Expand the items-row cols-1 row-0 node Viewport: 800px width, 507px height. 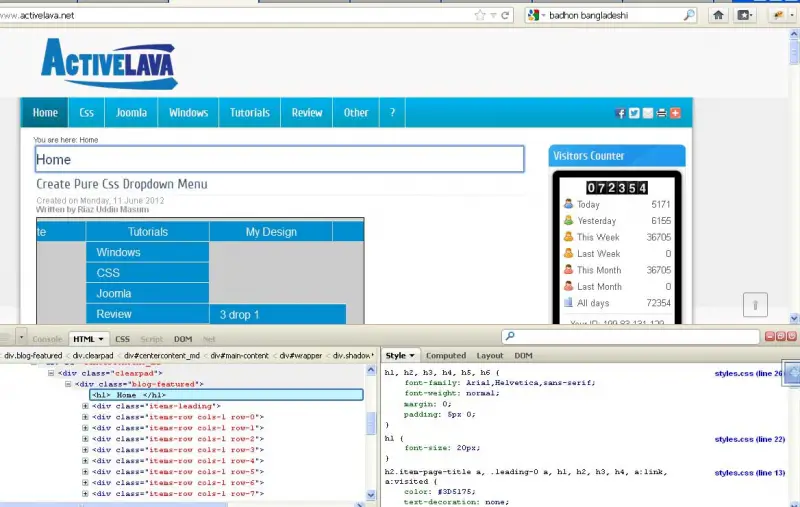tap(85, 417)
